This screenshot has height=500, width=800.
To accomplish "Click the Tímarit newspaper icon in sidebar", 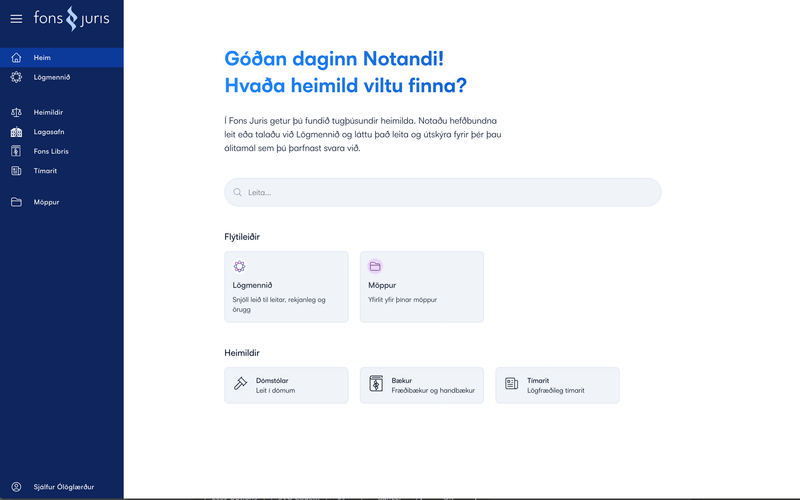I will point(16,171).
